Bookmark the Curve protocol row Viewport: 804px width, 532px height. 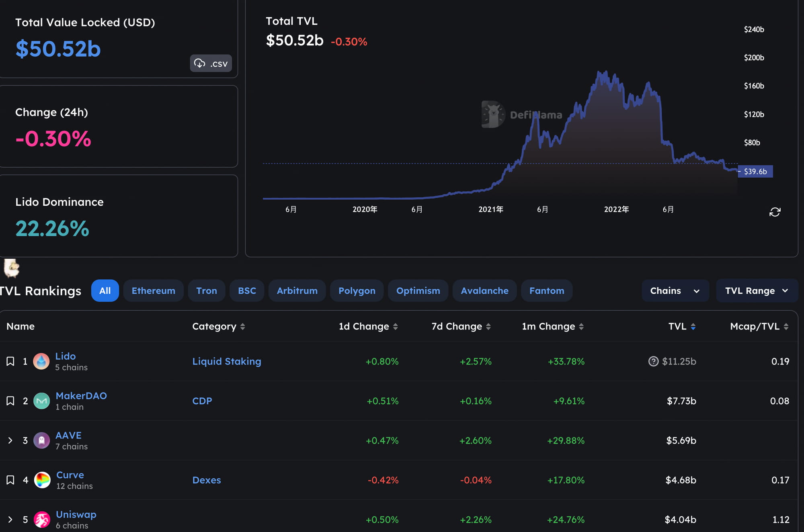(10, 480)
